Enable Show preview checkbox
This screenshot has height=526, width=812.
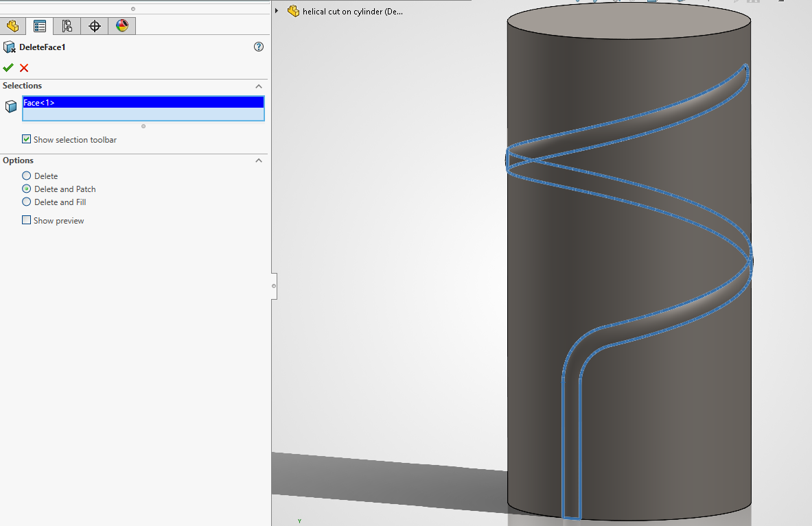(x=26, y=220)
